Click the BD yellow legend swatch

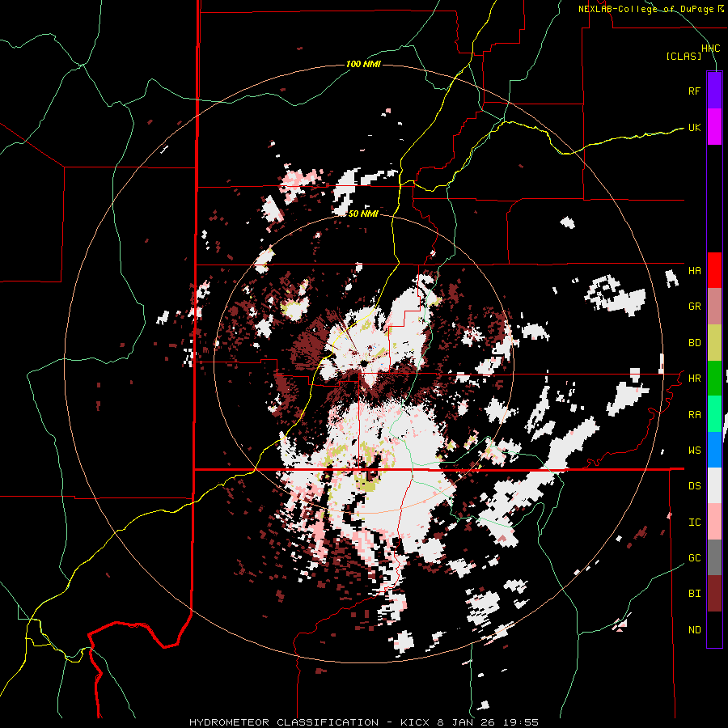tap(714, 343)
